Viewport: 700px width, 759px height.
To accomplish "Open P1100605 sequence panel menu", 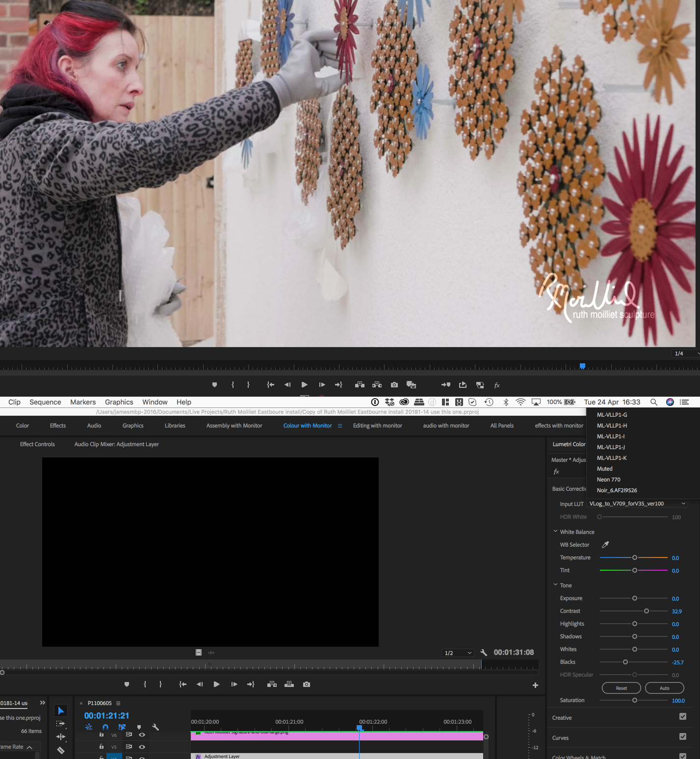I will 118,703.
